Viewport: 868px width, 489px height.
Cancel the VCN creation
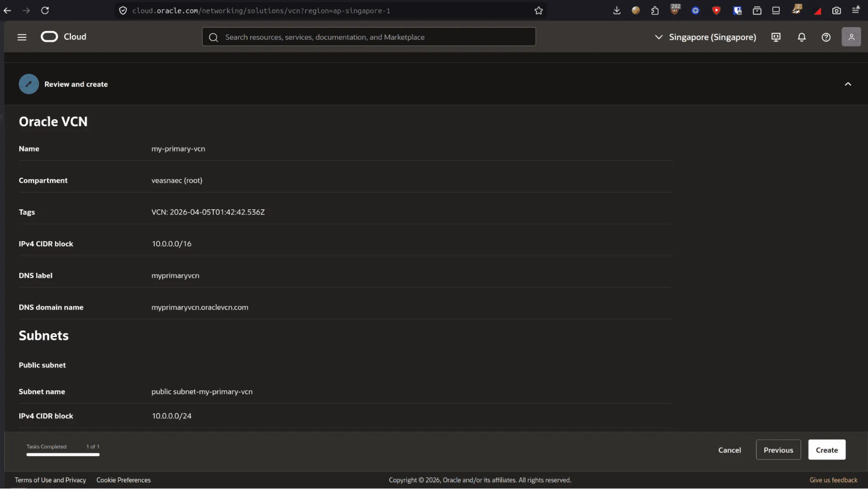(729, 450)
